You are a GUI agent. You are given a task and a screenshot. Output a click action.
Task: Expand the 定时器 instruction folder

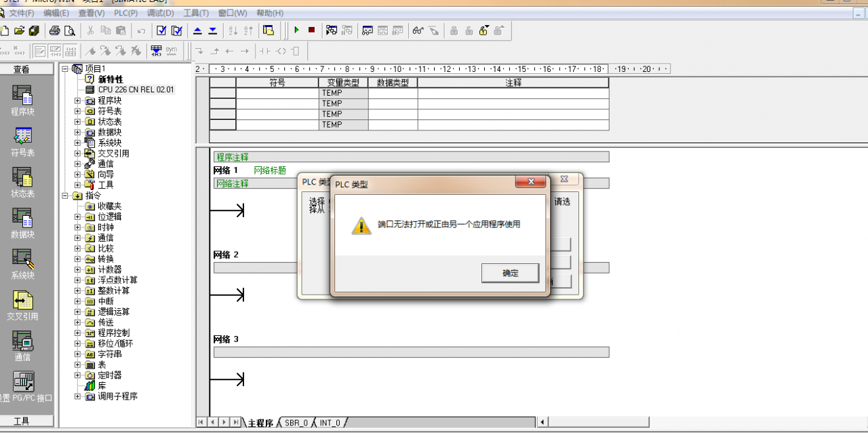[77, 375]
